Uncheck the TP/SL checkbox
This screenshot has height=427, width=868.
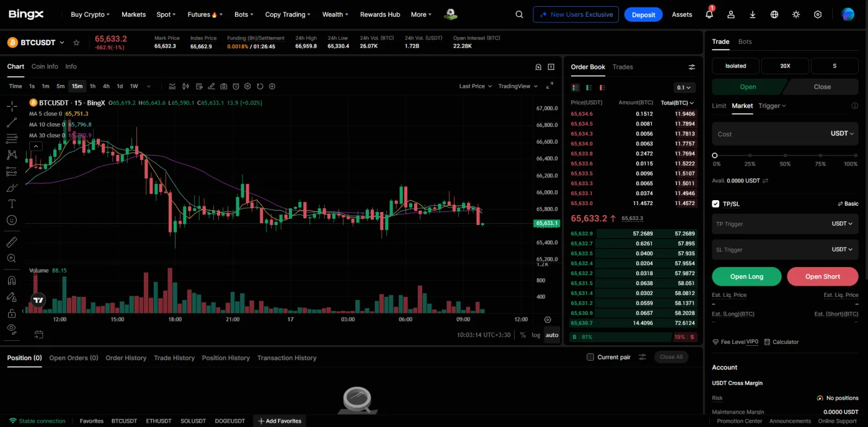click(715, 204)
